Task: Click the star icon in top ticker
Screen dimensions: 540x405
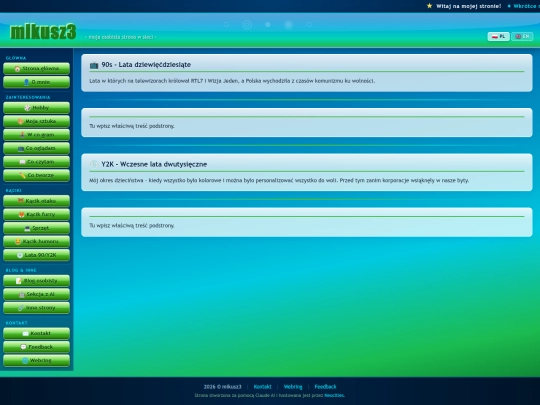Action: (429, 6)
